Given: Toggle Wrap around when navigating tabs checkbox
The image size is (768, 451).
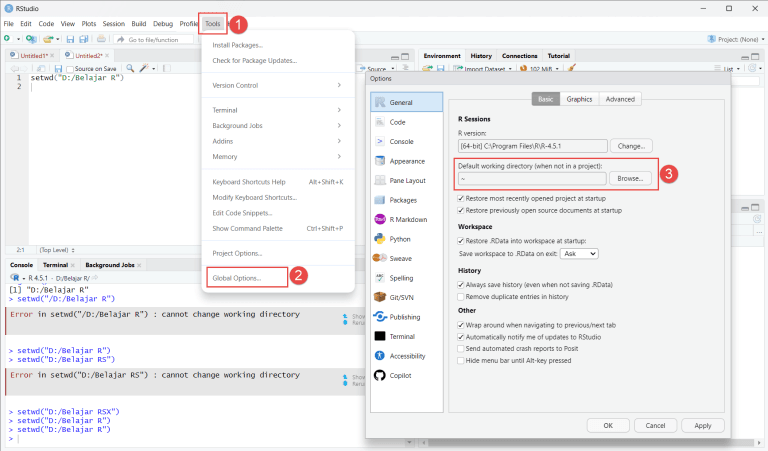Looking at the screenshot, I should pyautogui.click(x=460, y=325).
